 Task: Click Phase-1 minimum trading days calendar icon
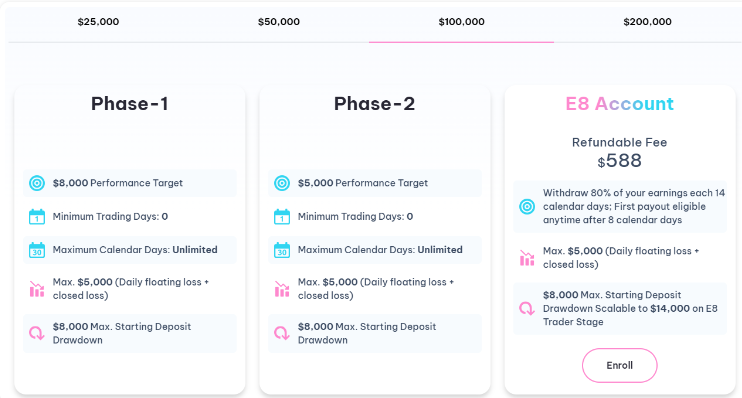pos(37,217)
